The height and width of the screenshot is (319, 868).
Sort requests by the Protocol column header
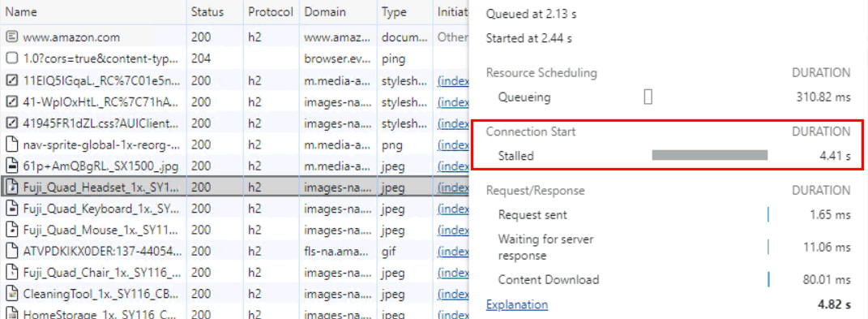click(x=271, y=11)
